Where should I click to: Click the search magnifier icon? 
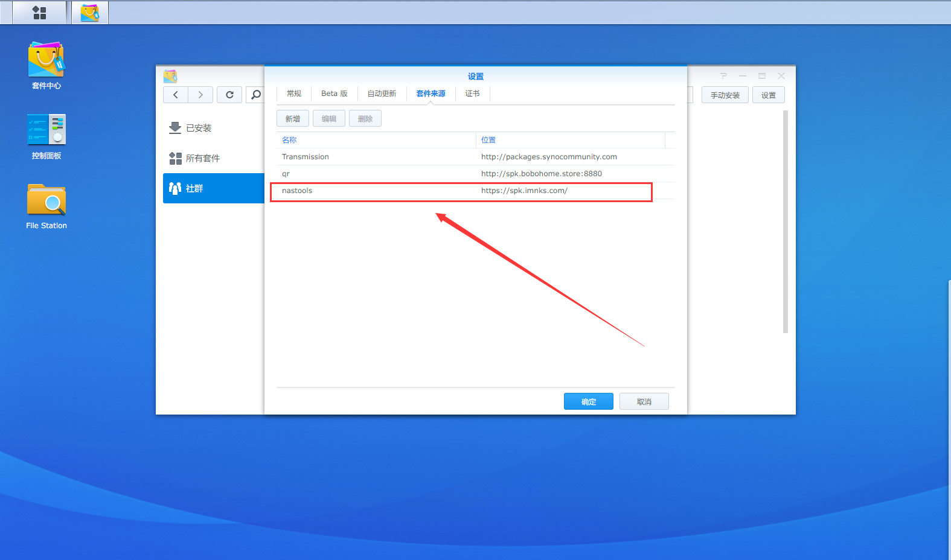coord(256,95)
